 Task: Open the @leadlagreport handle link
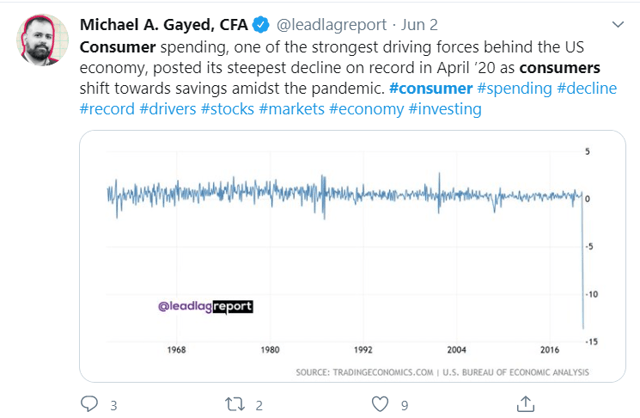(x=331, y=25)
